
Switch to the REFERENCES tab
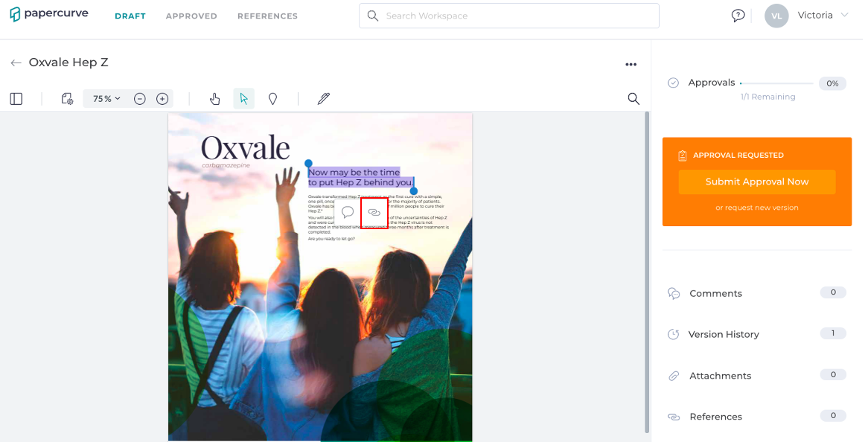[267, 16]
